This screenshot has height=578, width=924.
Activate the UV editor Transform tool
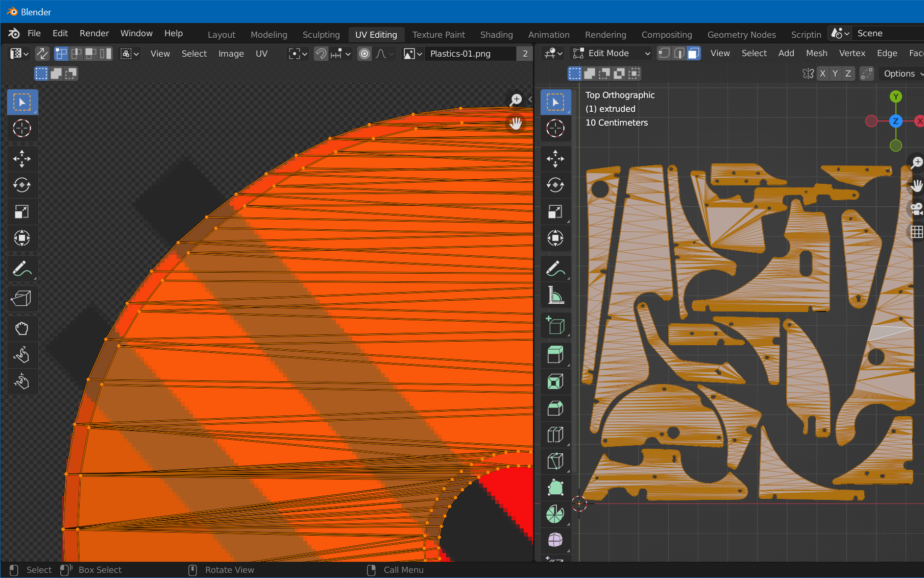click(22, 238)
